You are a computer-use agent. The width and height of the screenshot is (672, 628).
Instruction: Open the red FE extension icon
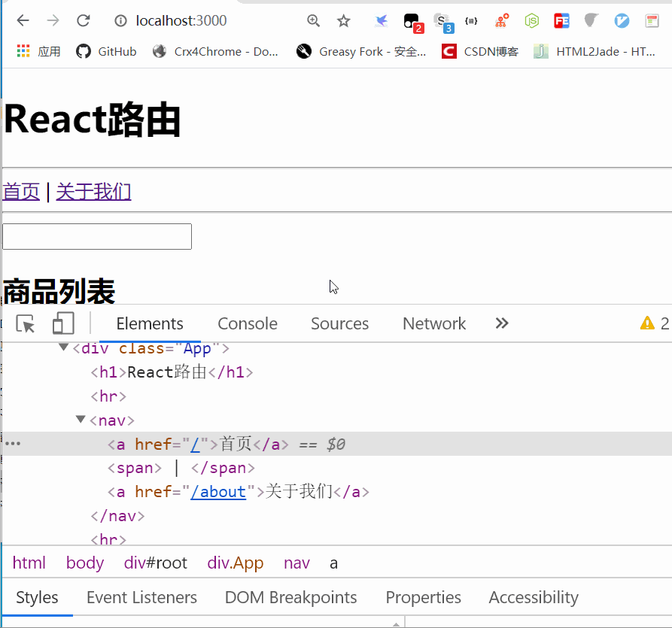(561, 21)
